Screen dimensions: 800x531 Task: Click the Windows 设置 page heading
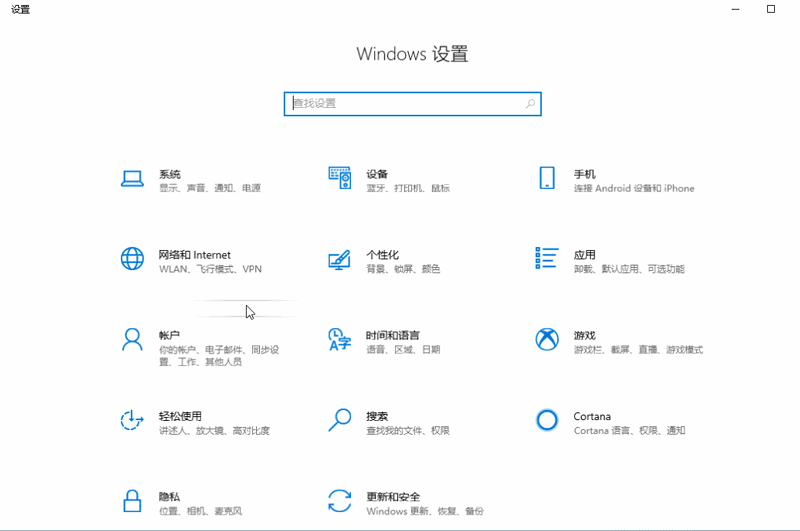(412, 54)
